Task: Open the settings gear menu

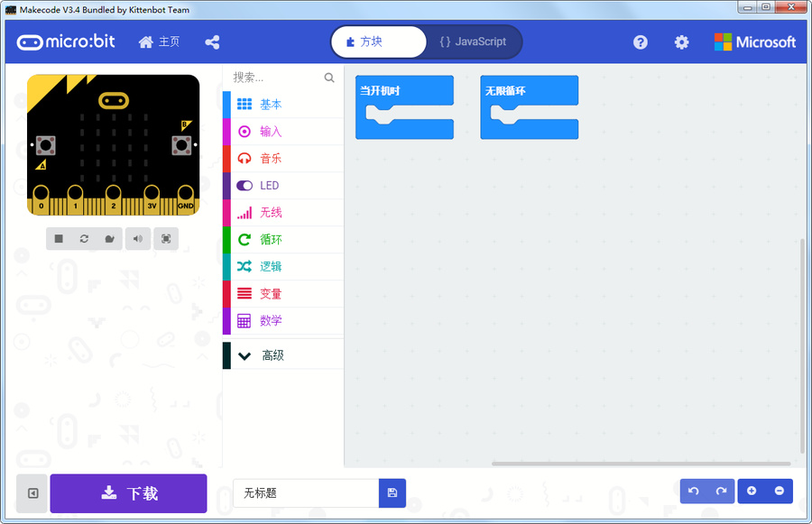Action: click(681, 41)
